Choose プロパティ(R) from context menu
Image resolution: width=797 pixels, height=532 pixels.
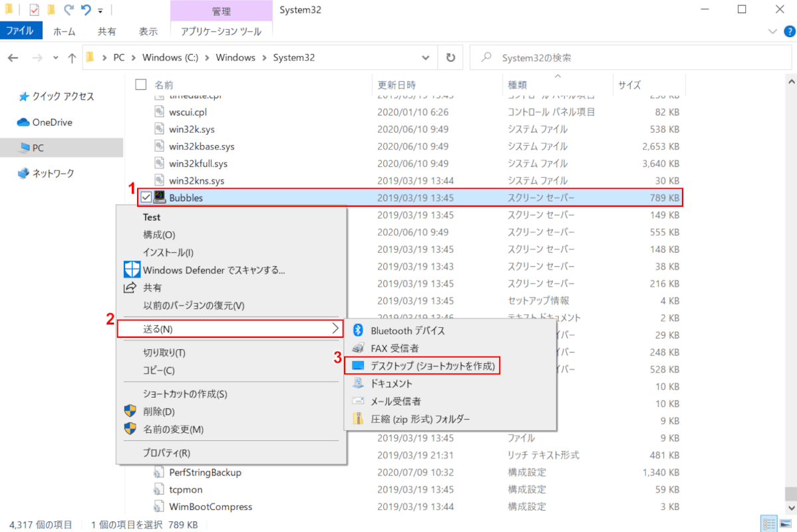point(166,453)
